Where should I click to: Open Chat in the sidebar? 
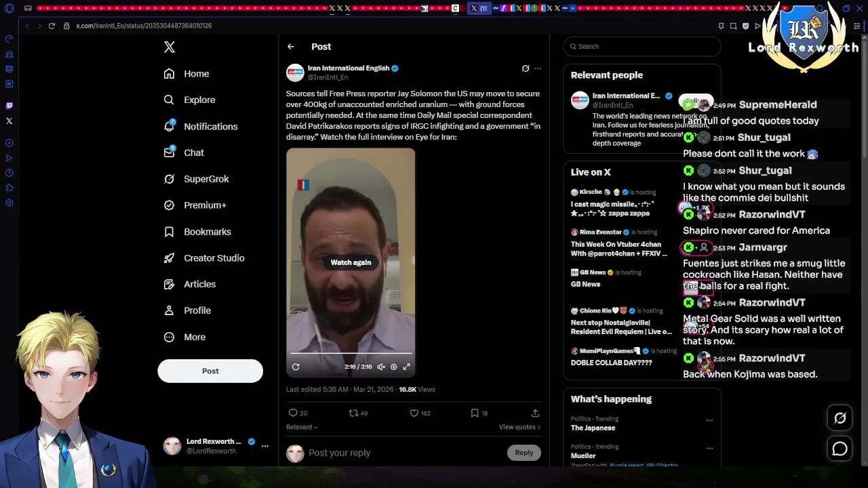(184, 152)
